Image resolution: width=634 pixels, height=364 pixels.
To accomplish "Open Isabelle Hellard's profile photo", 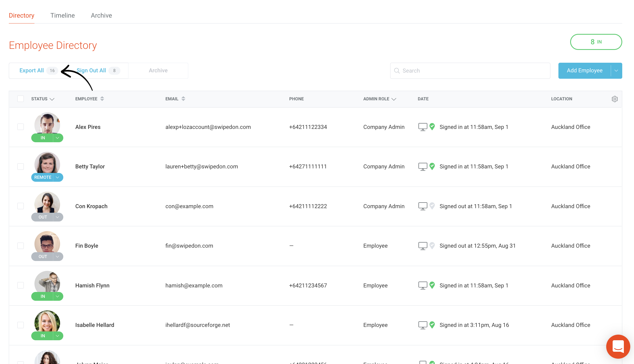I will coord(47,321).
